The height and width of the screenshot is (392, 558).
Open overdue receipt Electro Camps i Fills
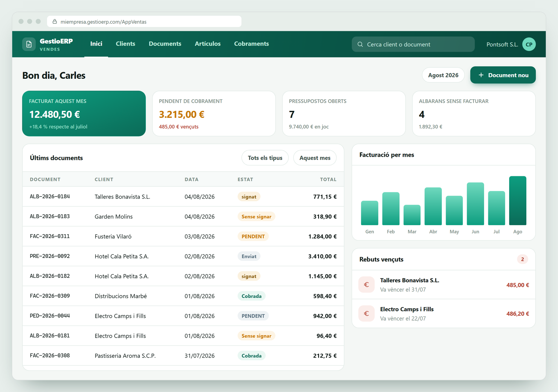pyautogui.click(x=444, y=314)
